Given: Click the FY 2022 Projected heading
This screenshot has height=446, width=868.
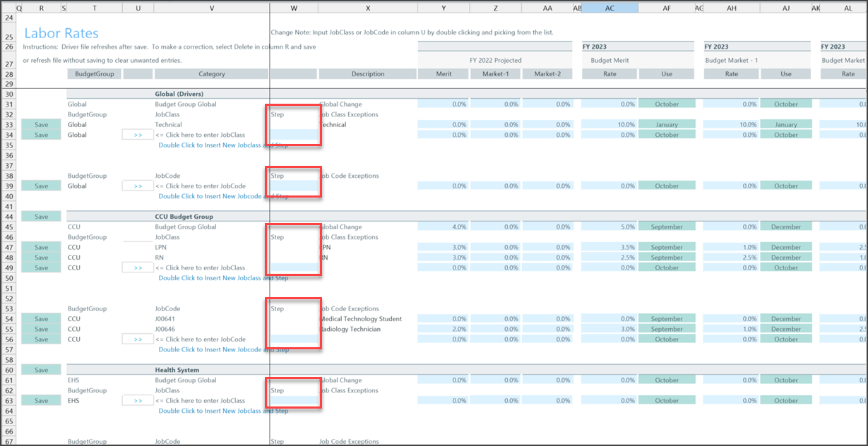Looking at the screenshot, I should [495, 60].
